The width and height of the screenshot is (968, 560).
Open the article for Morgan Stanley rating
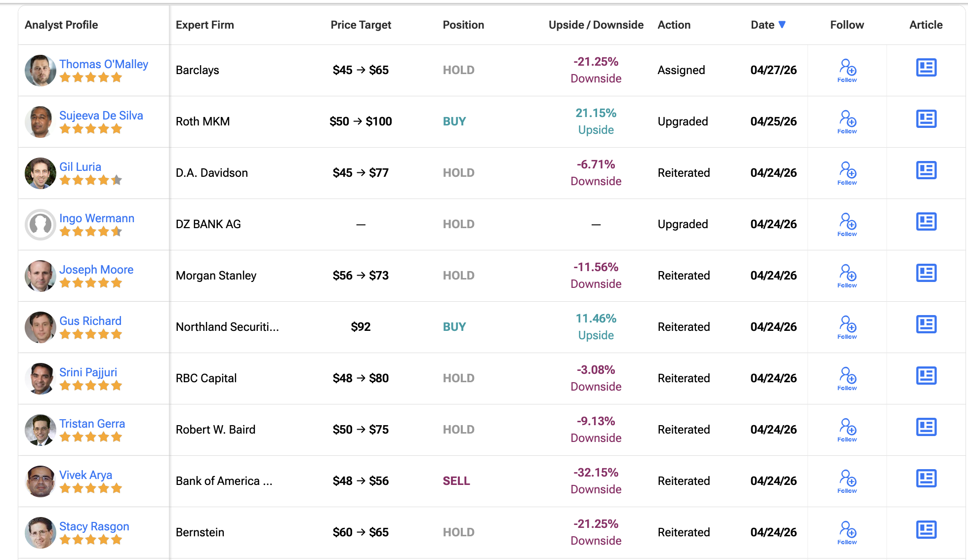[926, 273]
